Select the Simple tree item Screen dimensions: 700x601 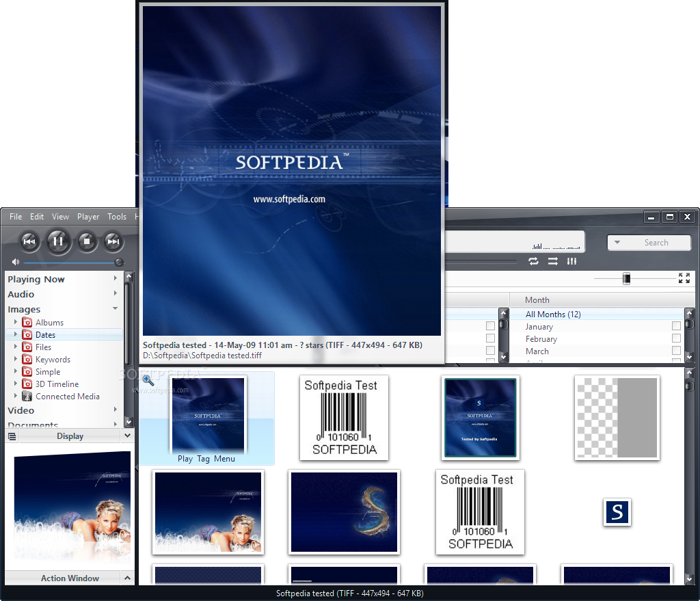[x=48, y=371]
